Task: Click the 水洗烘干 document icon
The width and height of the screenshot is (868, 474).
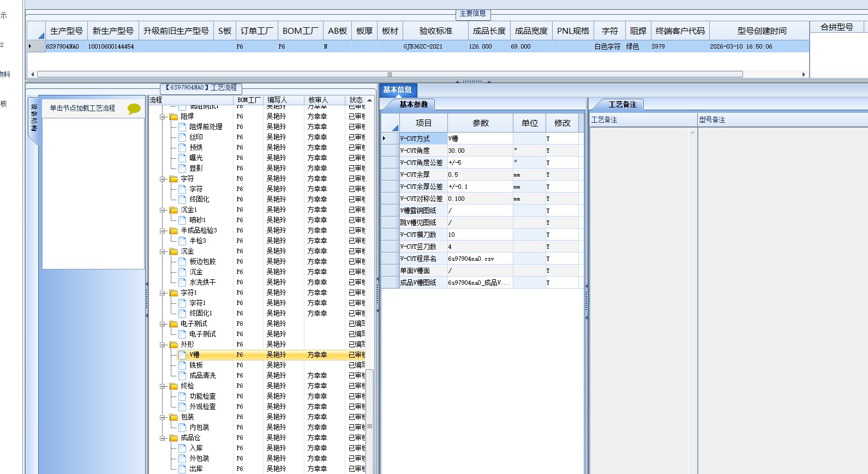Action: coord(183,283)
